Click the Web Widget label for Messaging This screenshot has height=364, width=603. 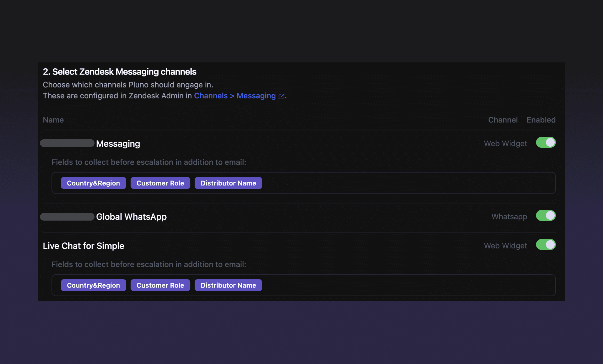[x=505, y=143]
